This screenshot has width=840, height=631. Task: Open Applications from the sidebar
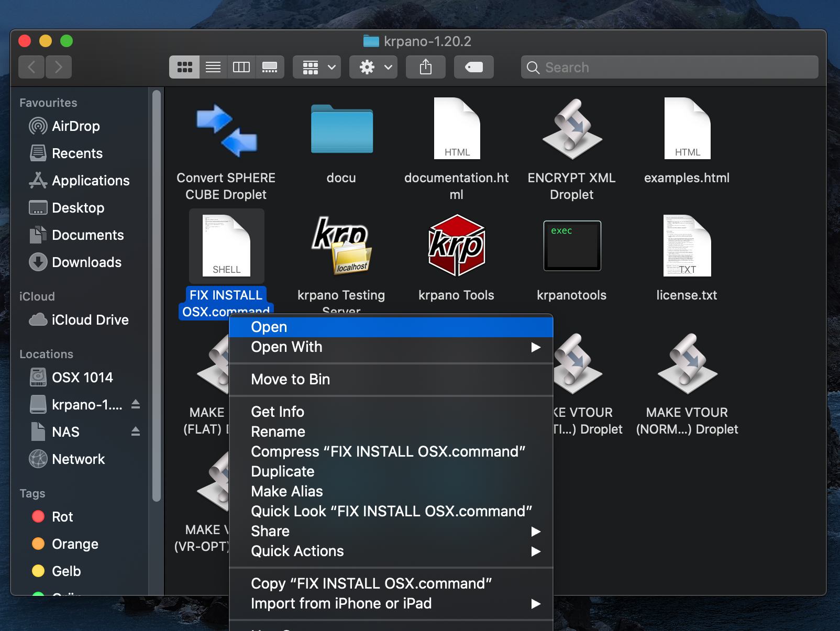point(90,181)
